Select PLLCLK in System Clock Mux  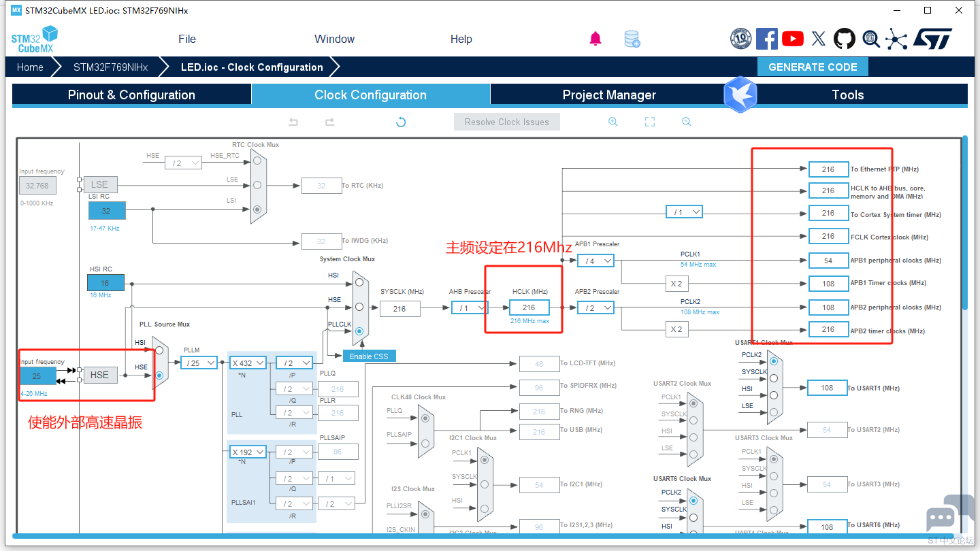point(359,331)
